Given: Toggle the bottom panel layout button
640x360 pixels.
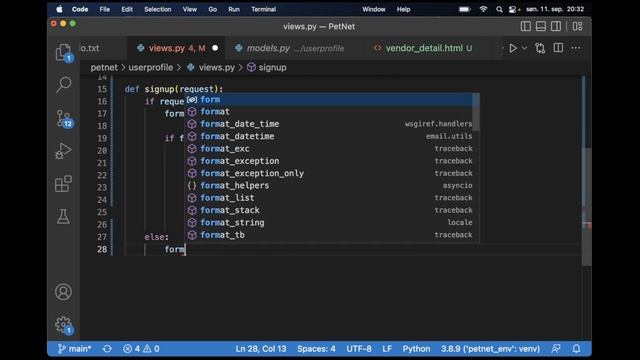Looking at the screenshot, I should (541, 26).
